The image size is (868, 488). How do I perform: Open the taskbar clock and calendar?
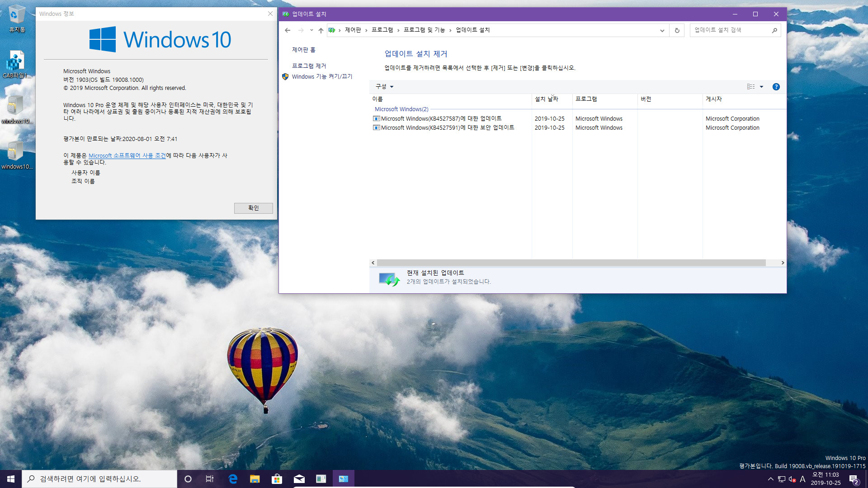[826, 479]
